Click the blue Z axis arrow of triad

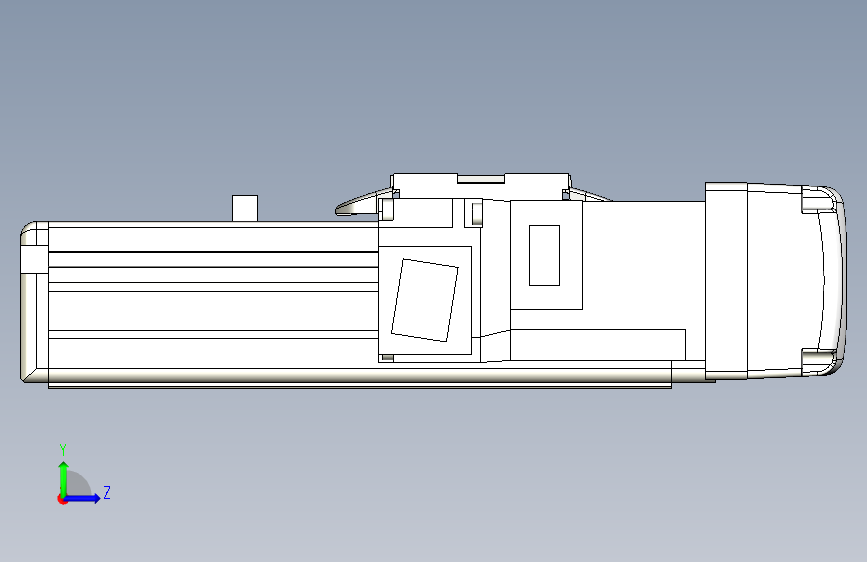pyautogui.click(x=81, y=498)
